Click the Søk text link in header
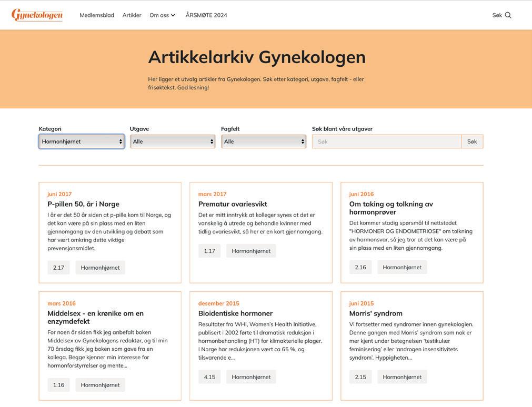 coord(497,15)
